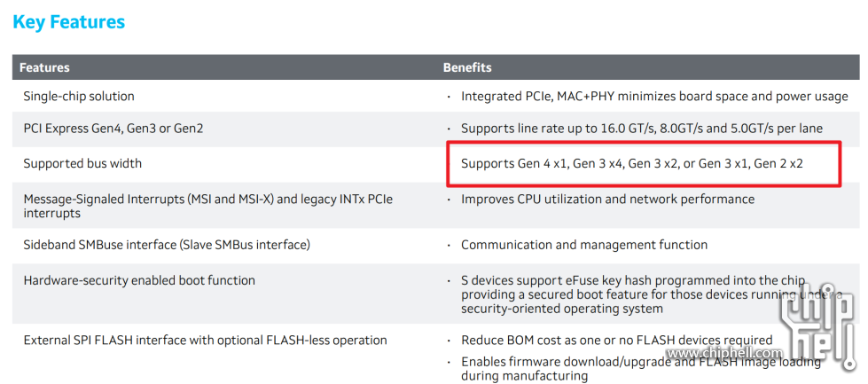Select the Reduce BOM cost bullet text
This screenshot has width=868, height=384.
617,340
